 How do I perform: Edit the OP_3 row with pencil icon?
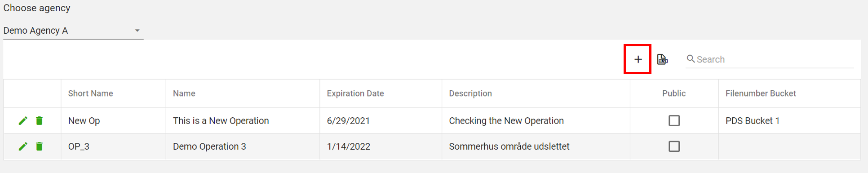point(23,146)
